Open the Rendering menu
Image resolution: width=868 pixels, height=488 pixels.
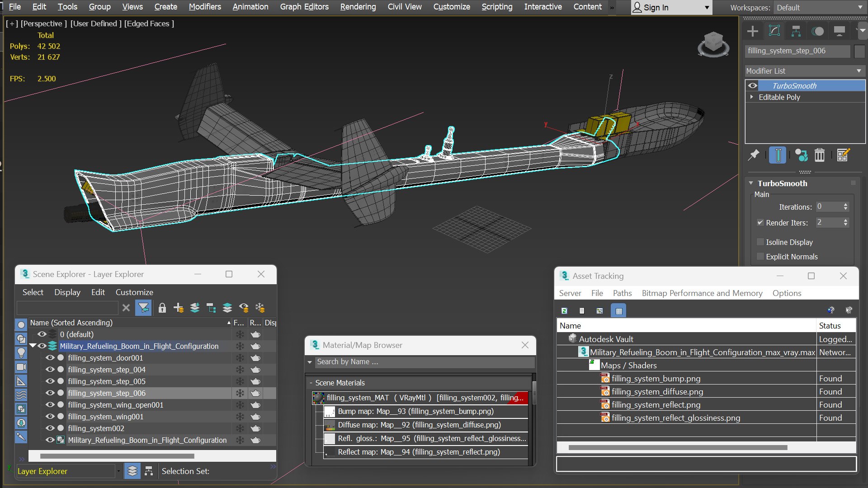coord(358,7)
